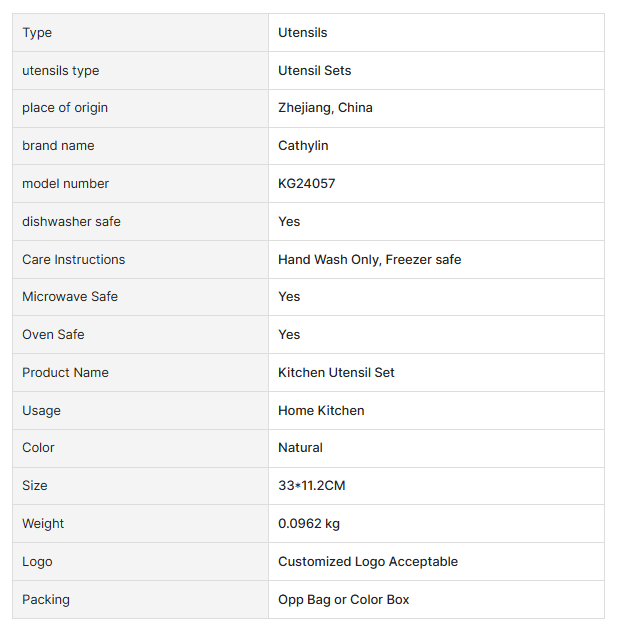Select model number "KG24057"

306,184
